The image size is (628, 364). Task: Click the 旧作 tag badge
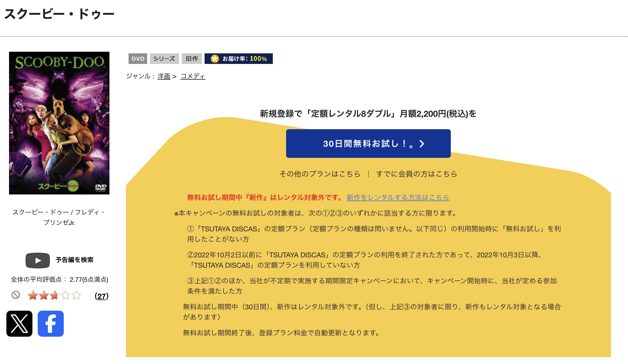point(192,59)
